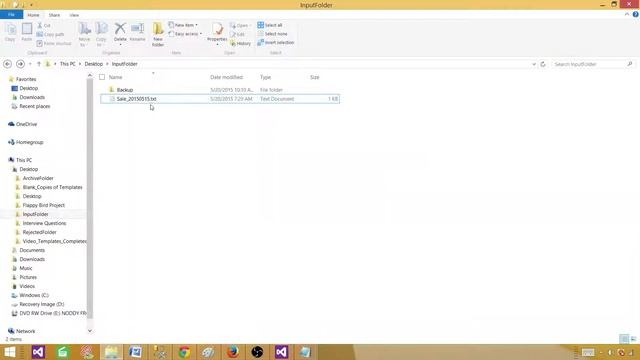
Task: Open Network in navigation pane
Action: [25, 331]
